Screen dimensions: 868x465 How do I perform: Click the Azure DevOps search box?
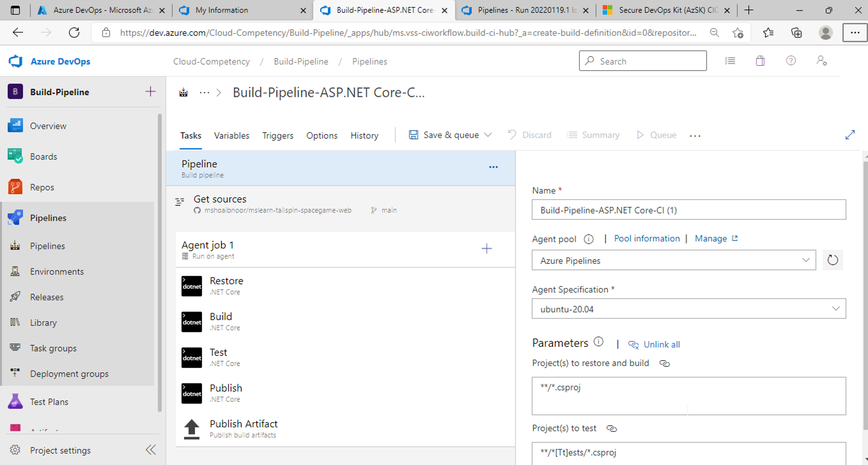click(643, 61)
